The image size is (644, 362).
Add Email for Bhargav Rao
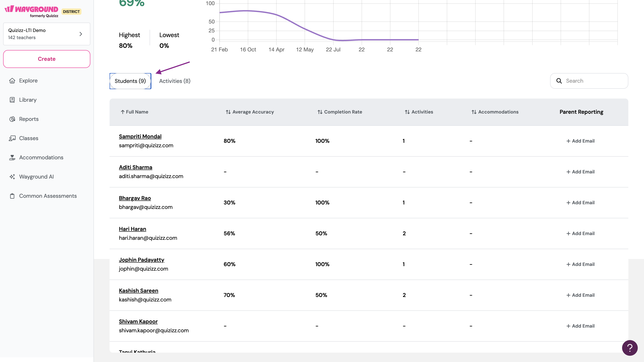[x=580, y=203]
